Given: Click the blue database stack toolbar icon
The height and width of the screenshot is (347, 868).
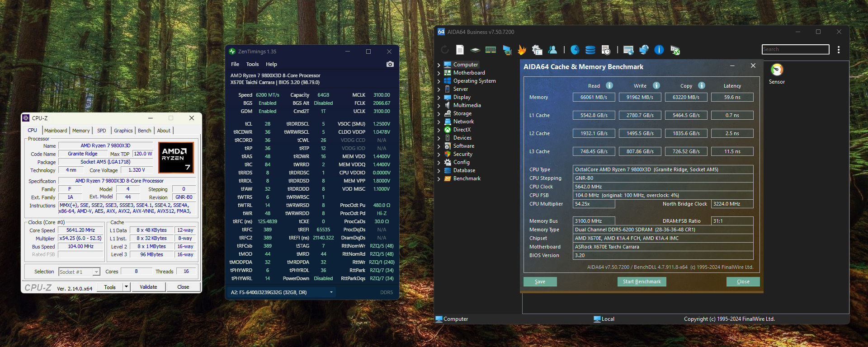Looking at the screenshot, I should 590,50.
